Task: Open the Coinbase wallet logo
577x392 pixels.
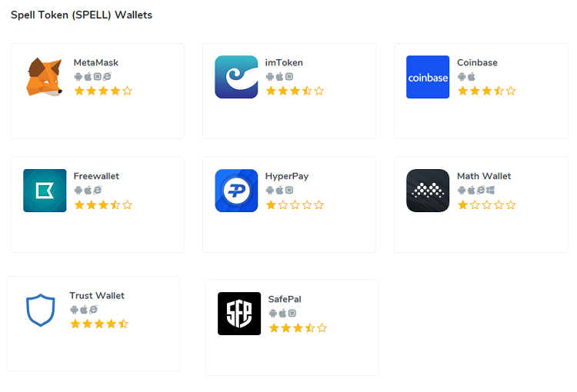Action: click(428, 77)
